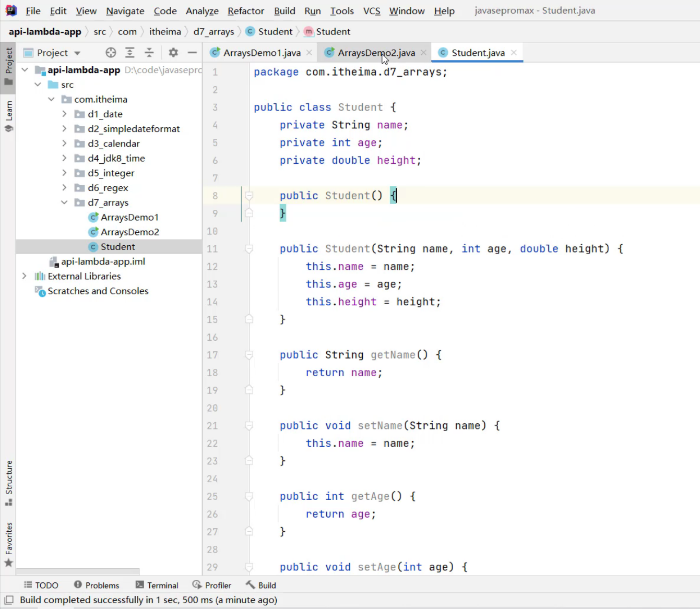Collapse the d7_arrays package
Image resolution: width=700 pixels, height=609 pixels.
64,202
